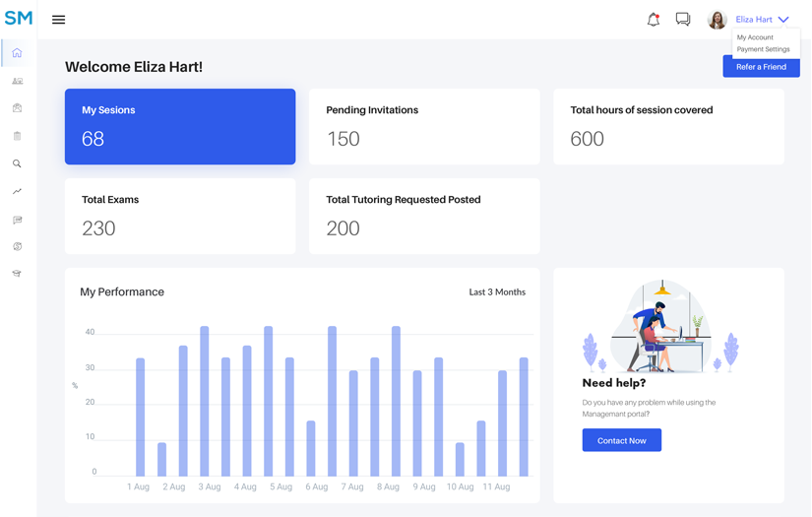Open notifications bell icon
Viewport: 812px width, 517px height.
(653, 20)
